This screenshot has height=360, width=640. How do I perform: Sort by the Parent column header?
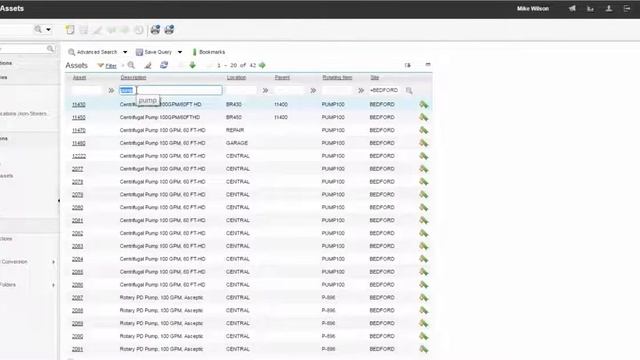tap(282, 78)
